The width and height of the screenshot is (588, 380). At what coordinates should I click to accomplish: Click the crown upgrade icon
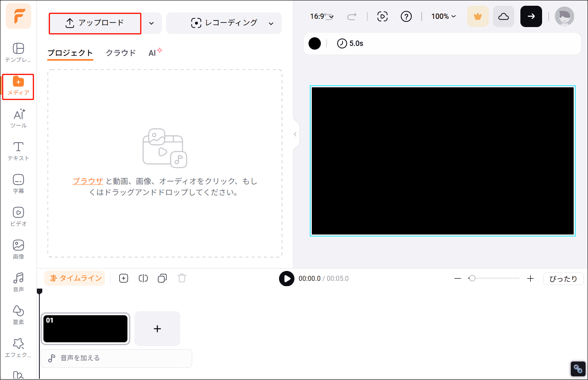(x=478, y=16)
